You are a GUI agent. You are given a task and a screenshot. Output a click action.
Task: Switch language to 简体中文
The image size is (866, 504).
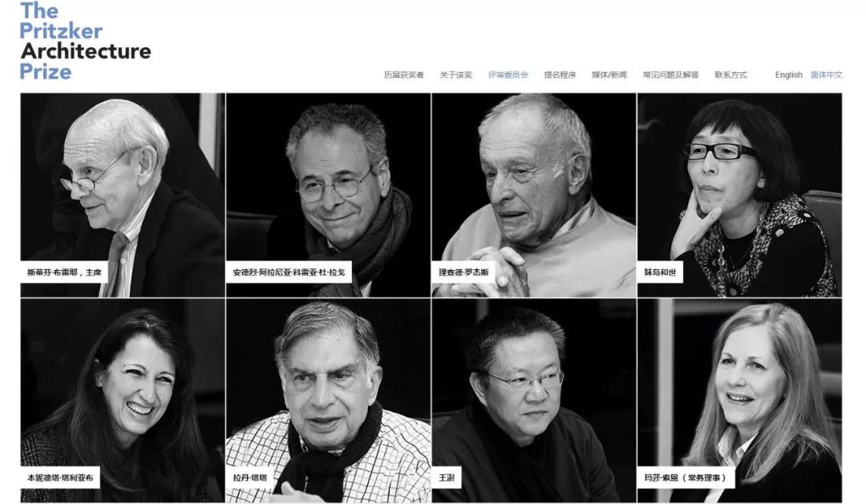[826, 75]
